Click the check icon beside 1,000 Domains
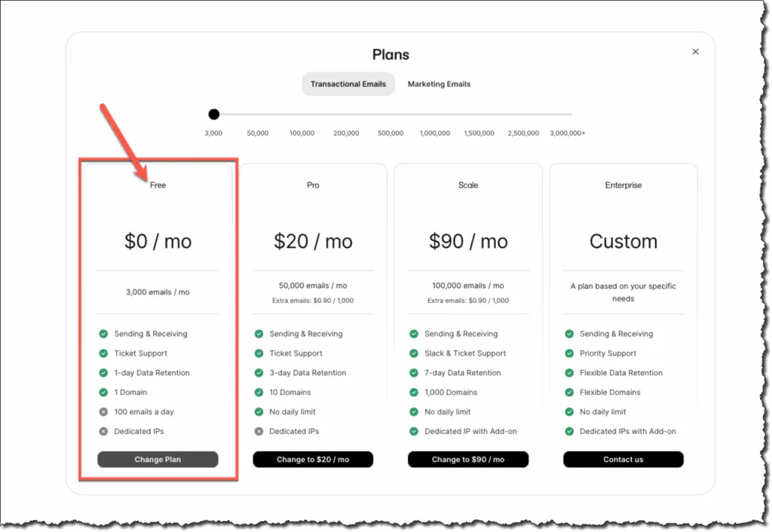 click(x=414, y=393)
